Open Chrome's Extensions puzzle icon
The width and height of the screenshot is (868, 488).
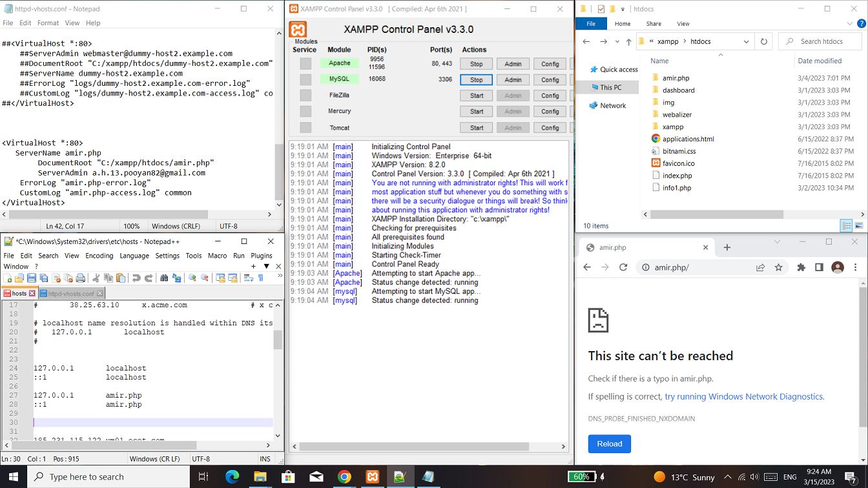click(x=801, y=267)
